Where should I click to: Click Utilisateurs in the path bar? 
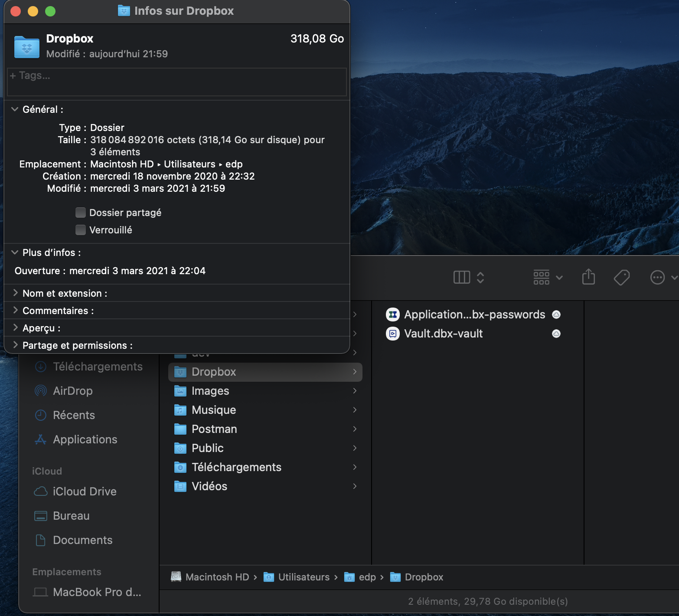[x=304, y=577]
